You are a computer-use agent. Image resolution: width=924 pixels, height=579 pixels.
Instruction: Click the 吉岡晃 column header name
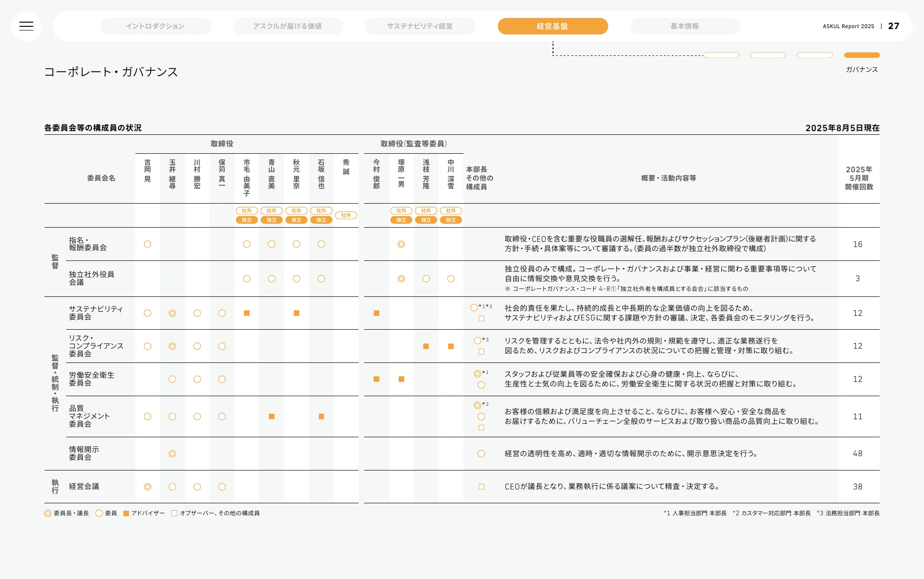pos(147,171)
